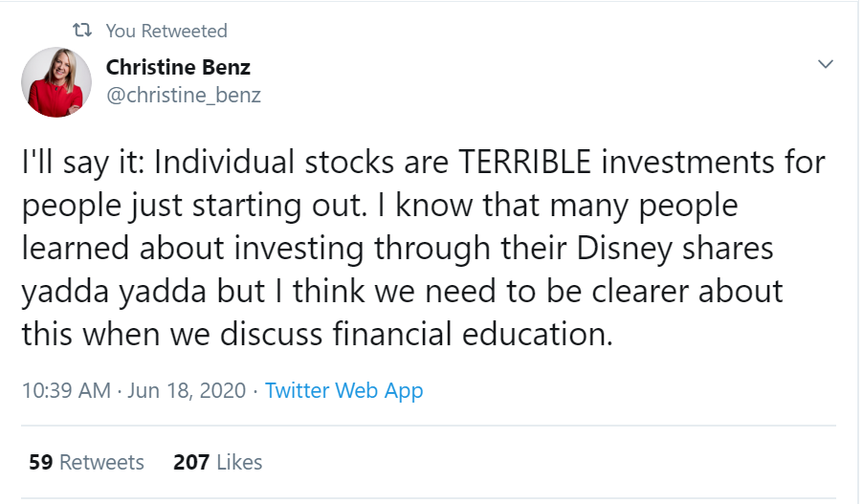Click the "You Retweeted" label
Image resolution: width=863 pixels, height=504 pixels.
166,32
